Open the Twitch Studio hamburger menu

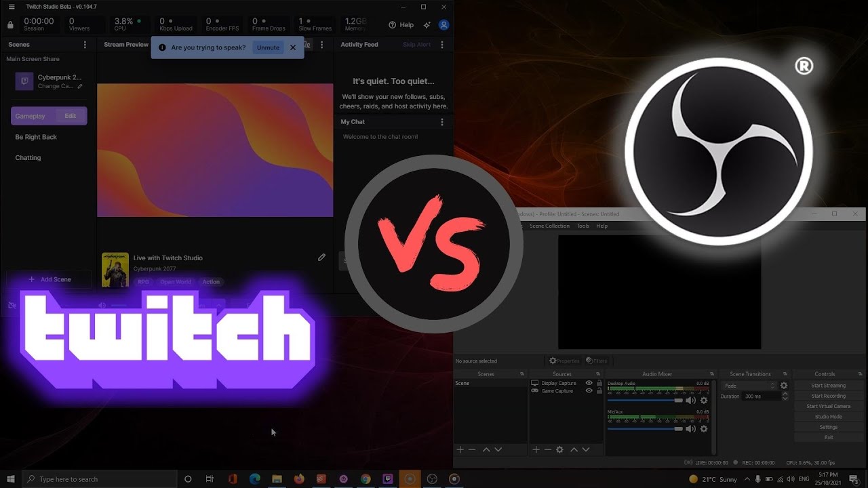click(11, 6)
